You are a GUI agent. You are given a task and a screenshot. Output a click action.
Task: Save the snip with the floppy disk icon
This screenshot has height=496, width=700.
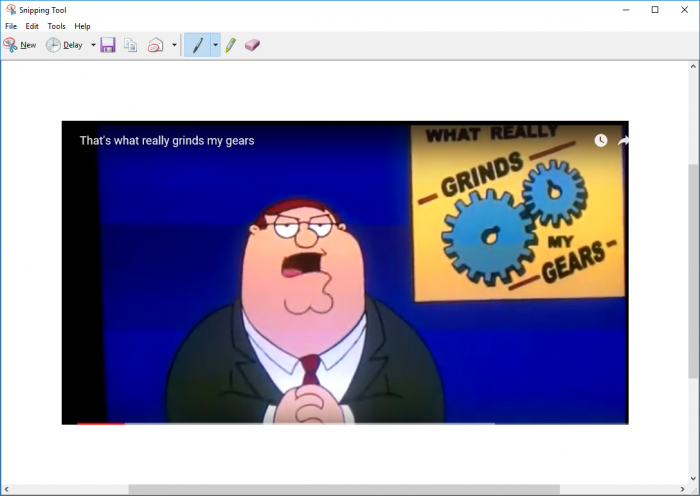108,45
